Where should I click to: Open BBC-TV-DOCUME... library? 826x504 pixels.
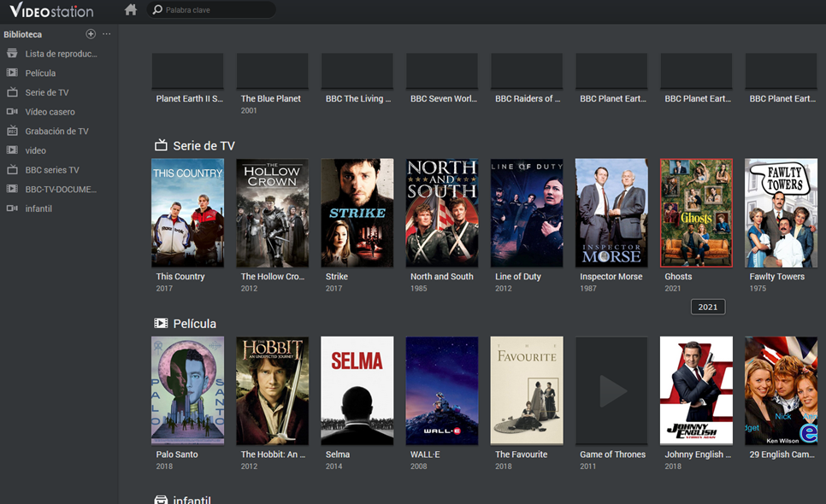[x=59, y=189]
